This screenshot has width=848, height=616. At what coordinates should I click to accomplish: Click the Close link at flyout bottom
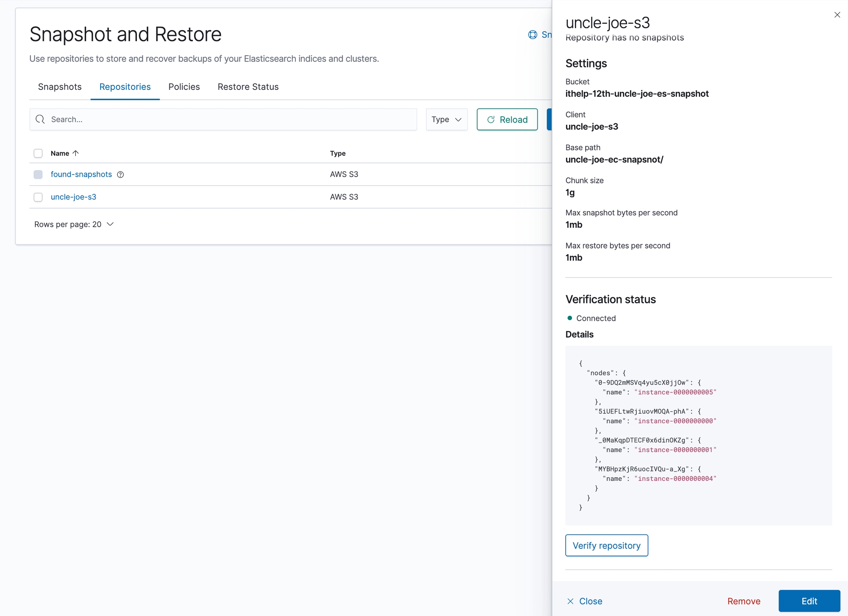pyautogui.click(x=584, y=601)
